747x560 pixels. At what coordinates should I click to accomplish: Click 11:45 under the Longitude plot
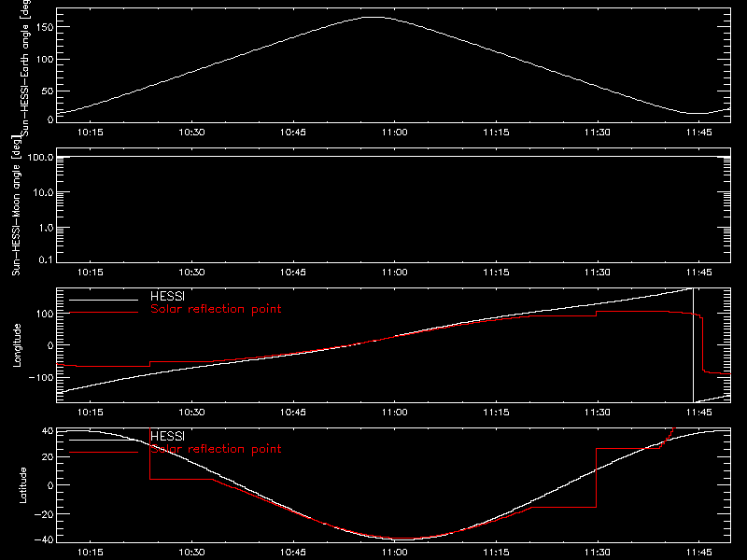coord(698,413)
